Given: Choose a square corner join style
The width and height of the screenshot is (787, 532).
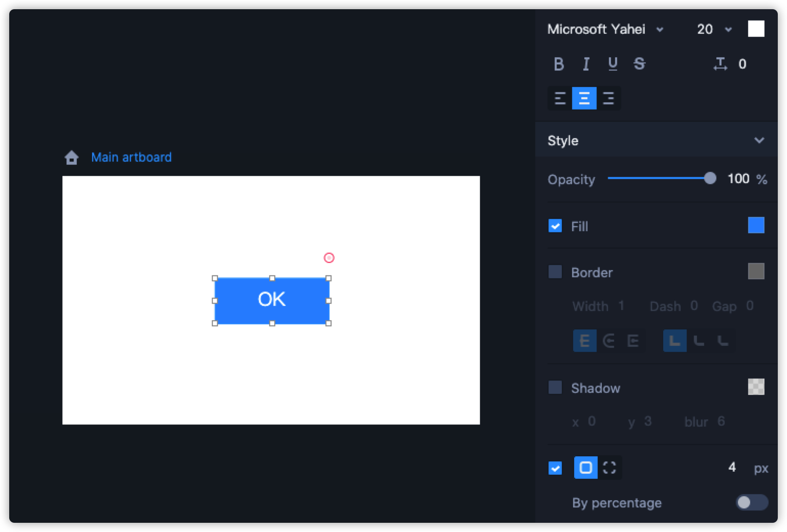Looking at the screenshot, I should pos(675,341).
